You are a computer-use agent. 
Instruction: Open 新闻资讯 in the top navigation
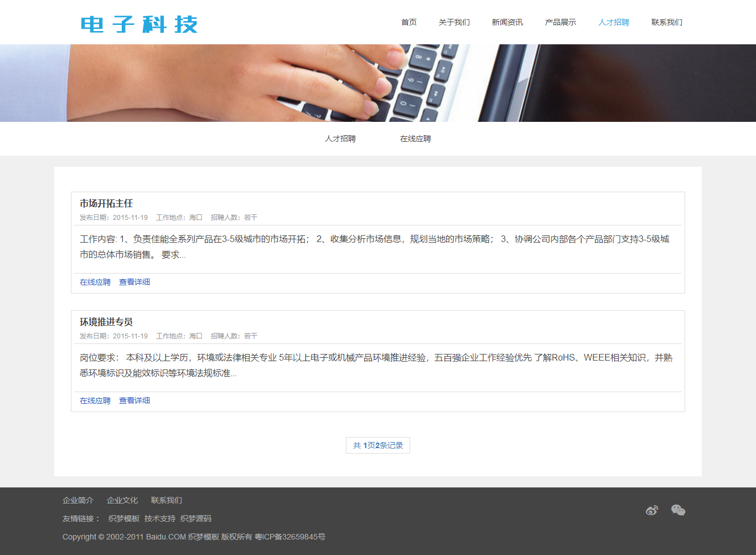[508, 22]
